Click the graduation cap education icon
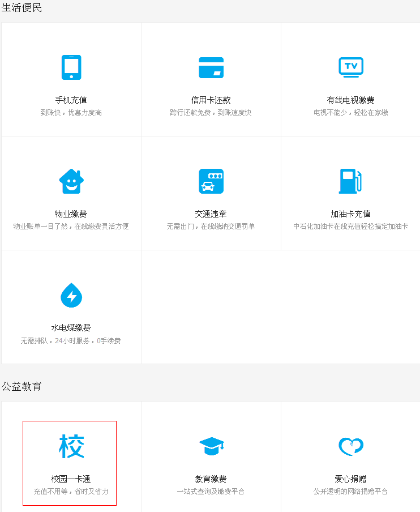 pyautogui.click(x=211, y=446)
